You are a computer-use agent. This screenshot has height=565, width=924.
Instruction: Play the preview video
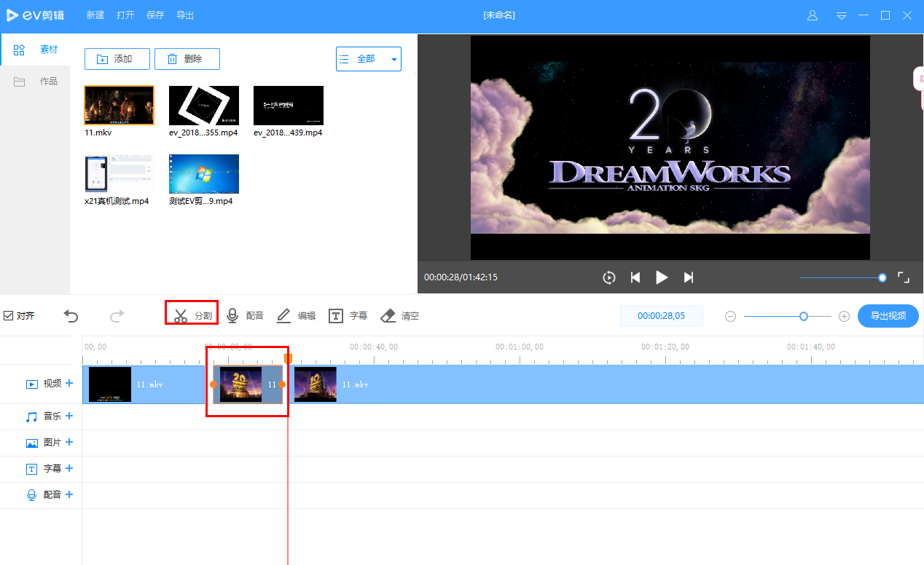(x=662, y=277)
